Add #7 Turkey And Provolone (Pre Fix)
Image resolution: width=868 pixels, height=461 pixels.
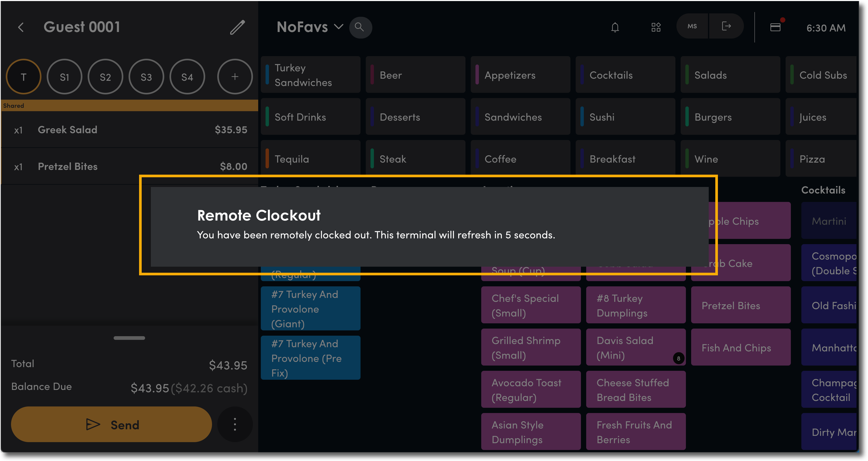310,358
